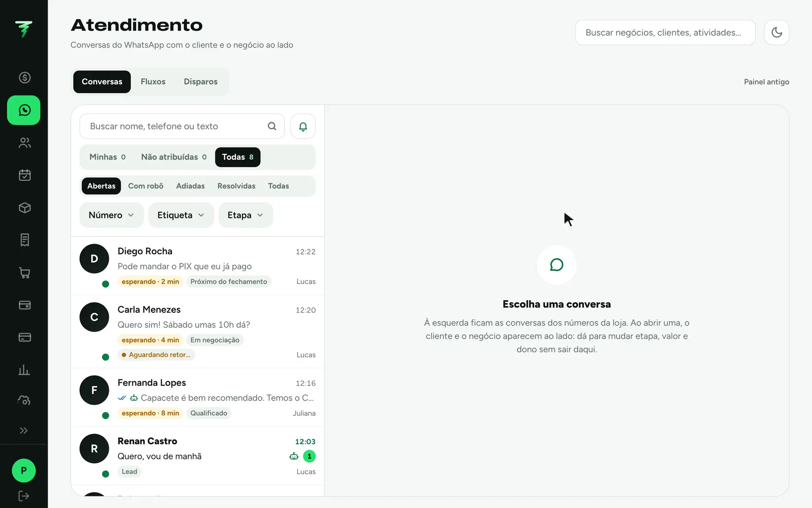The image size is (812, 508).
Task: Select the Não atribuídas filter
Action: tap(174, 157)
